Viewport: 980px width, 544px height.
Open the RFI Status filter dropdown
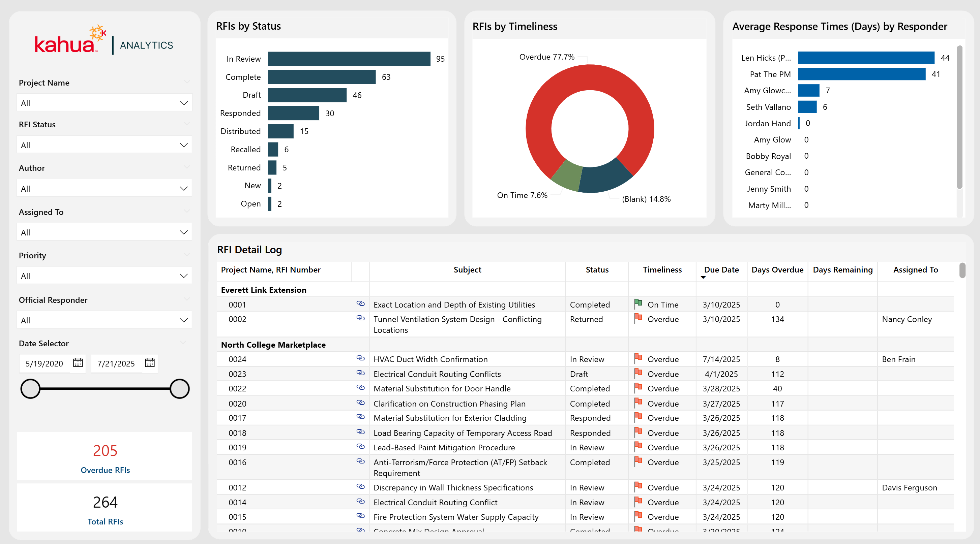(104, 145)
